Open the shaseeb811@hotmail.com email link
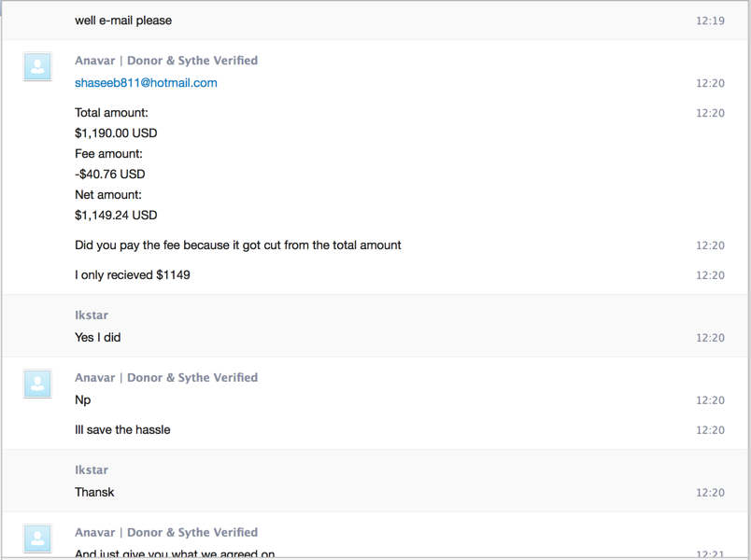Image resolution: width=751 pixels, height=560 pixels. [x=146, y=83]
